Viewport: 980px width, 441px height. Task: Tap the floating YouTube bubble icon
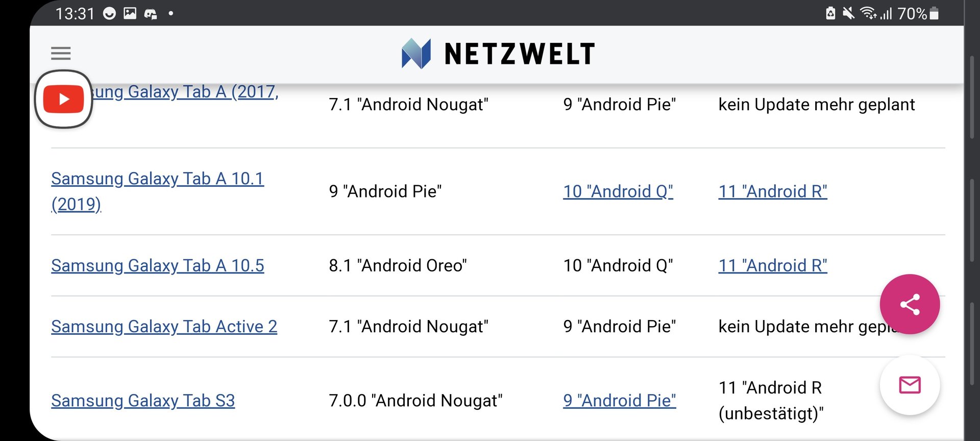pyautogui.click(x=63, y=99)
